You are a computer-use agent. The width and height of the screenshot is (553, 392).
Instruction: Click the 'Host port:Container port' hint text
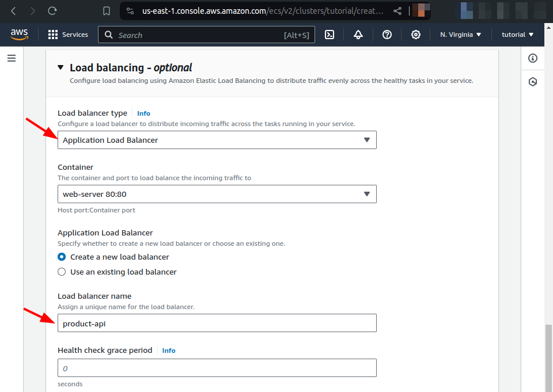tap(96, 210)
